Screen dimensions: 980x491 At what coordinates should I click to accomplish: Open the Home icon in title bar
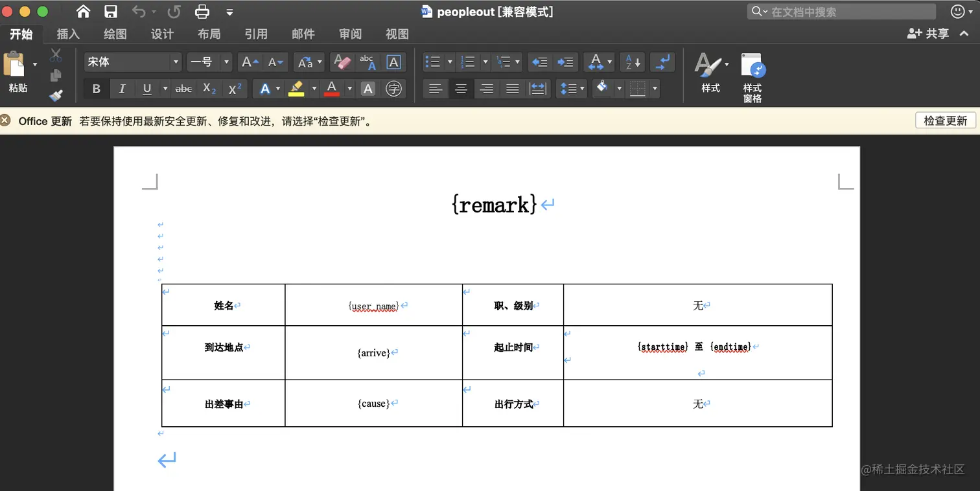tap(83, 11)
